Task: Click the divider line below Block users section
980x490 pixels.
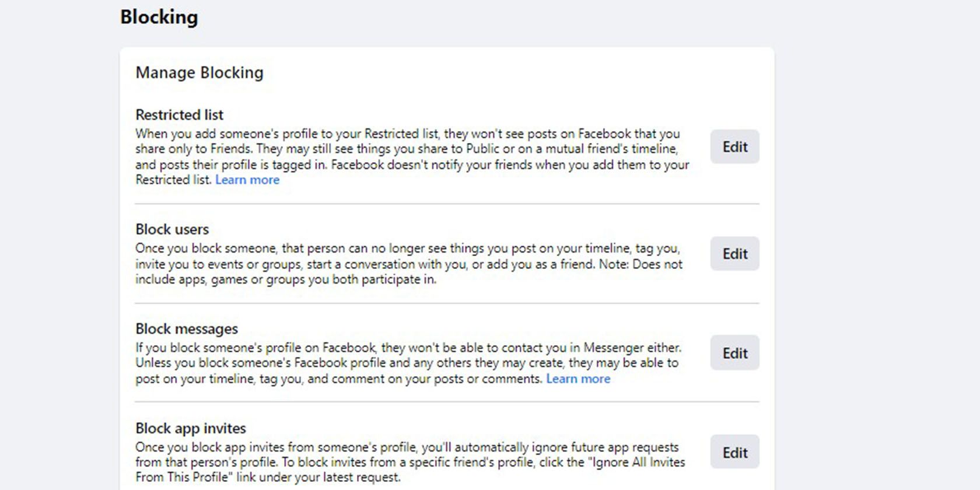Action: tap(447, 303)
